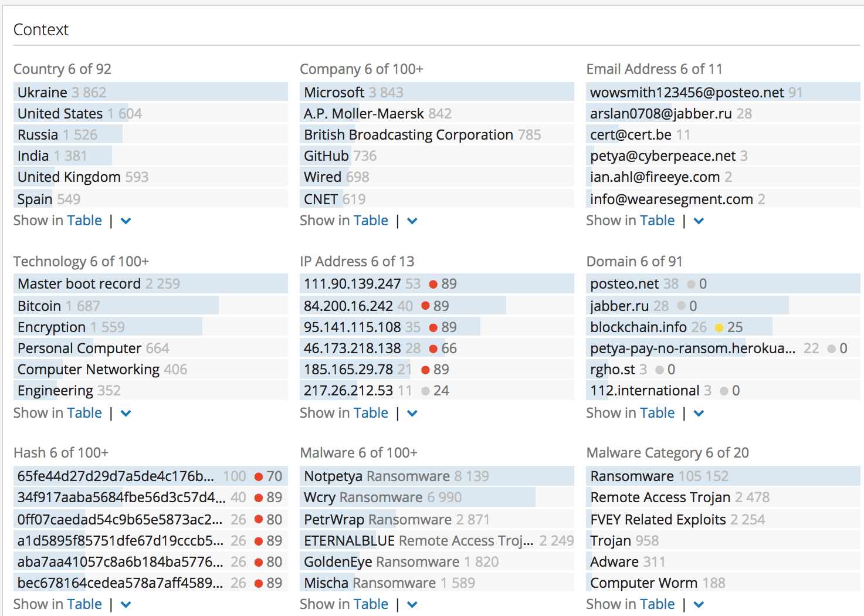The image size is (864, 616).
Task: Select GoldenEye Ransomware malware entry
Action: [x=437, y=561]
